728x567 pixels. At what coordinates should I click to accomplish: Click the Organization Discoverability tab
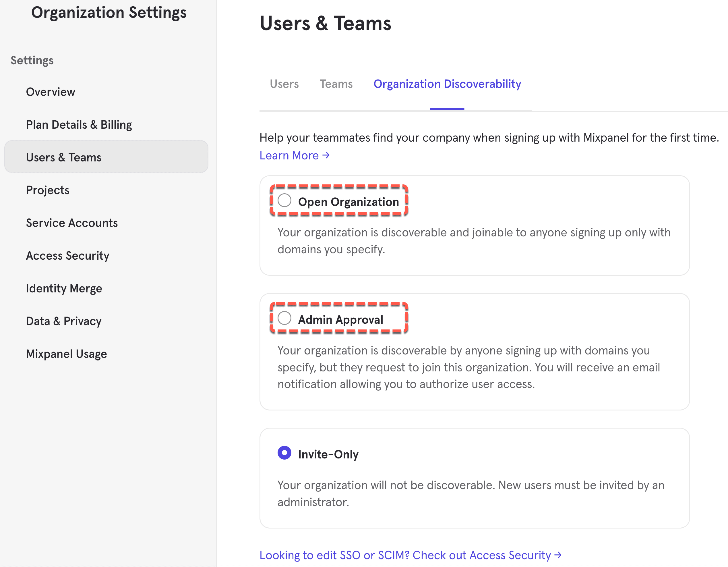(x=447, y=84)
